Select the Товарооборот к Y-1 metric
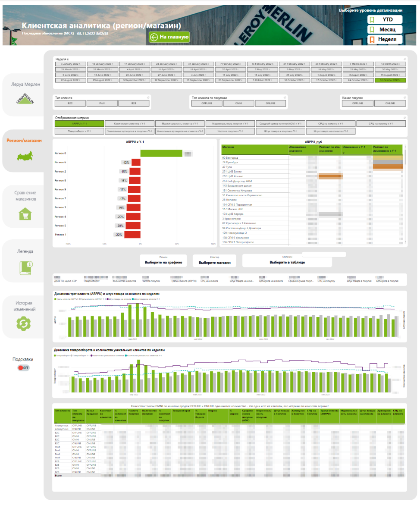 tap(79, 132)
